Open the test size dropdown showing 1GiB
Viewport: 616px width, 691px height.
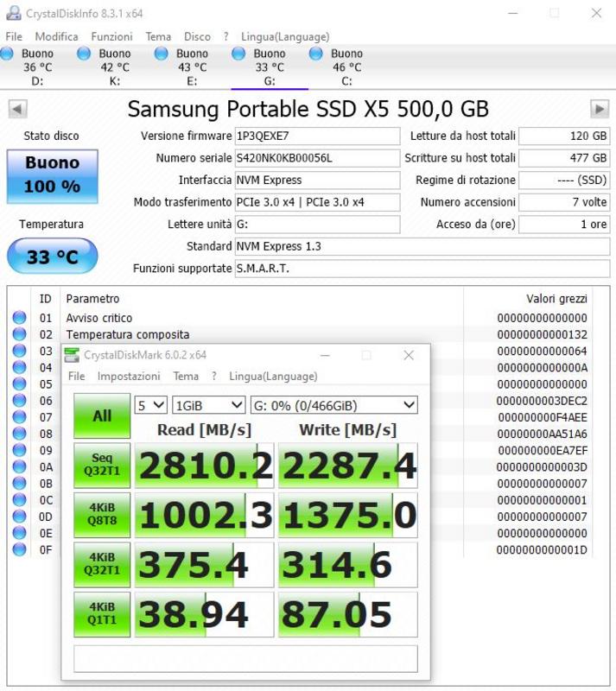[208, 405]
